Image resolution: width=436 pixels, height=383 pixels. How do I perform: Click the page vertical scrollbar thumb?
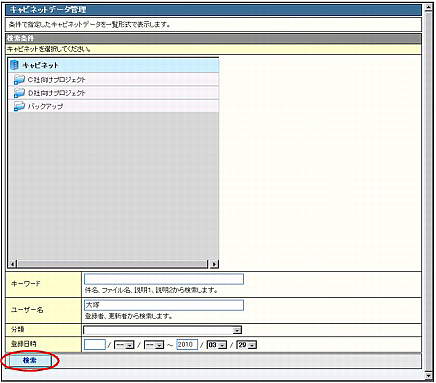tap(428, 192)
